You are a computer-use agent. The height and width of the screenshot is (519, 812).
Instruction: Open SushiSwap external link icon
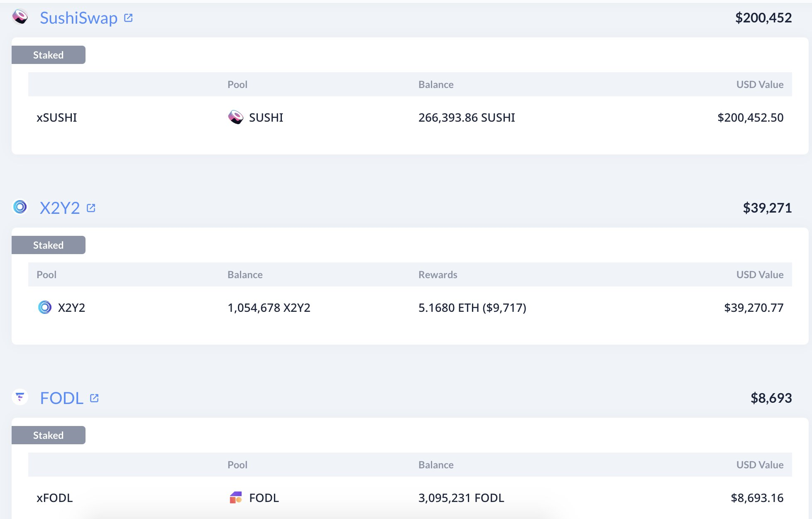(x=128, y=18)
